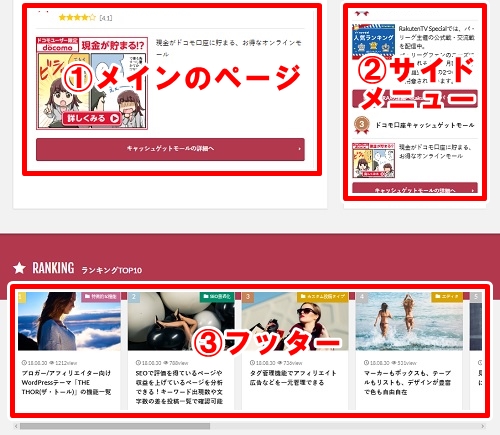Open the キャッシュゲットモール details button in main page
This screenshot has width=500, height=435.
point(170,149)
